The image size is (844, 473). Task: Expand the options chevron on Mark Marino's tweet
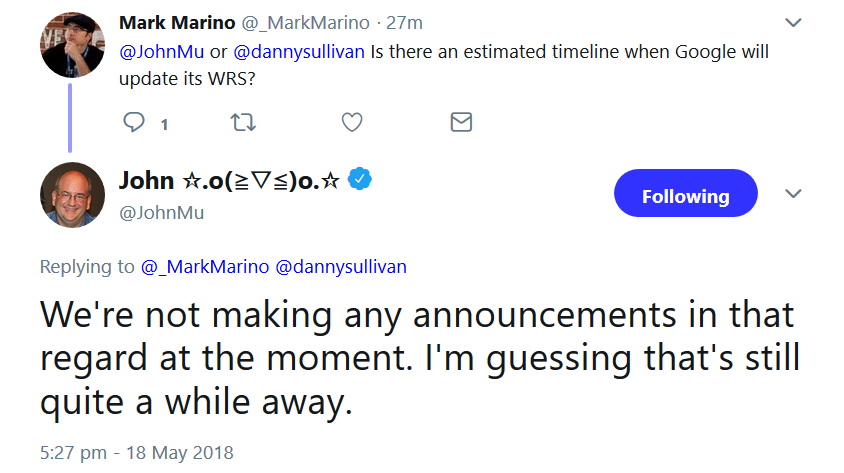pyautogui.click(x=793, y=22)
